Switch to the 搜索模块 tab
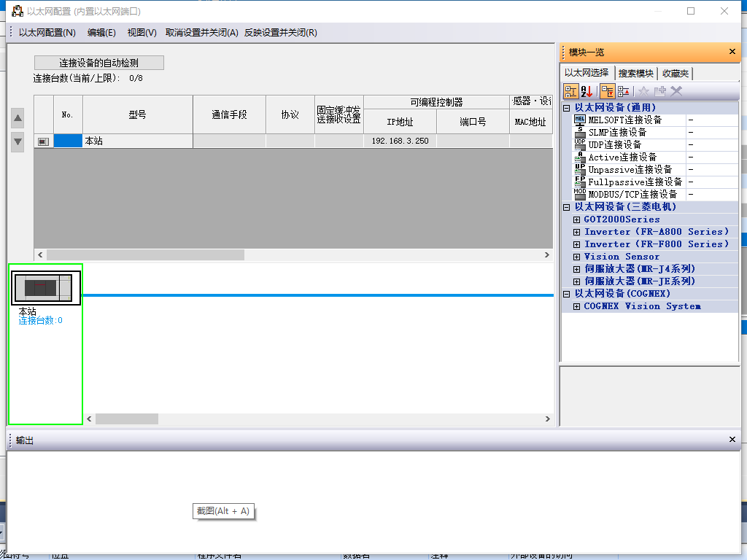 pyautogui.click(x=635, y=74)
